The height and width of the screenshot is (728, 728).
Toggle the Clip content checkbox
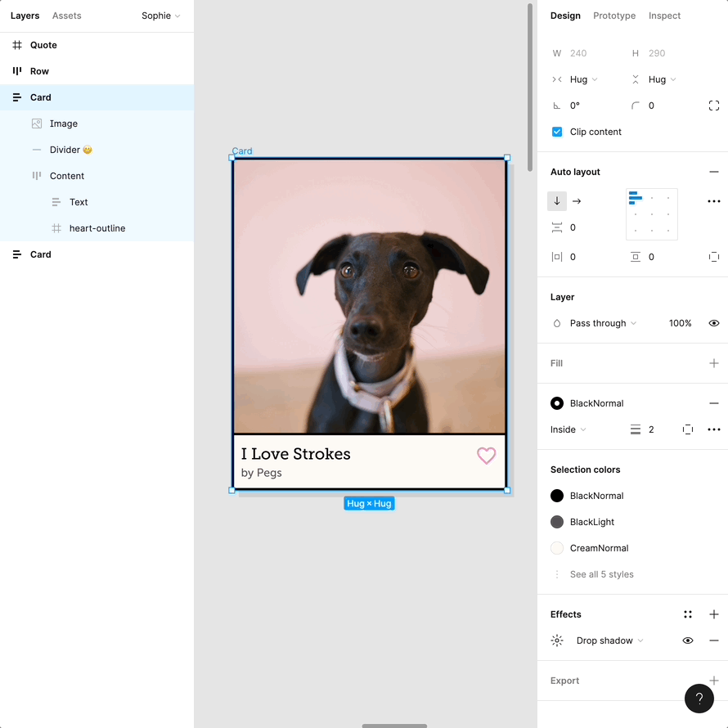[x=557, y=132]
